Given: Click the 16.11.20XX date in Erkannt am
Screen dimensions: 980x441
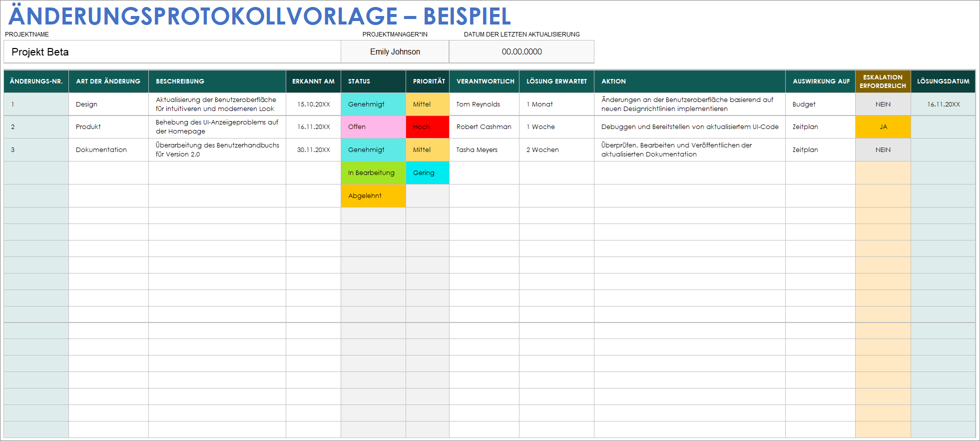Looking at the screenshot, I should tap(314, 127).
